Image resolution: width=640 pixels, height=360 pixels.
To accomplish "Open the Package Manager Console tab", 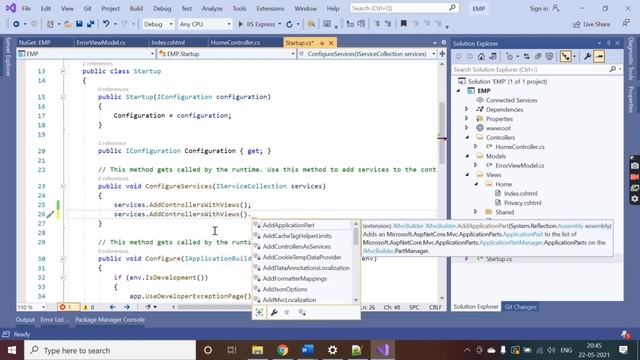I will pos(110,320).
